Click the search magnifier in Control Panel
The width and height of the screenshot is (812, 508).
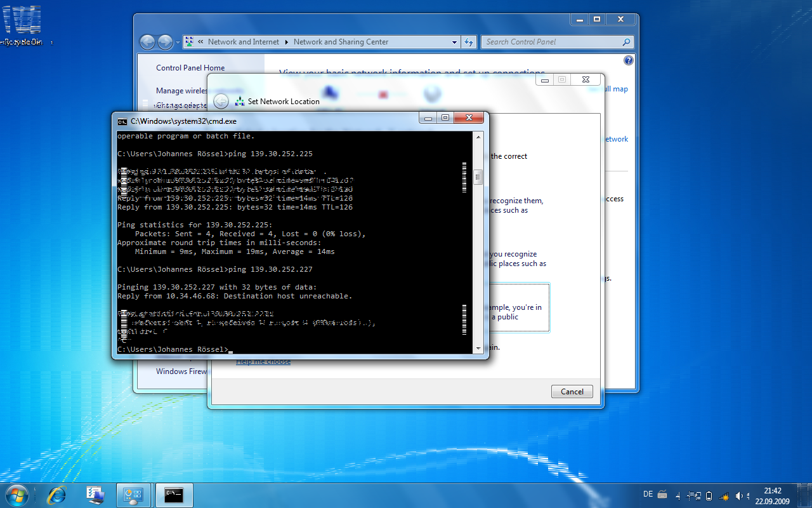(626, 42)
